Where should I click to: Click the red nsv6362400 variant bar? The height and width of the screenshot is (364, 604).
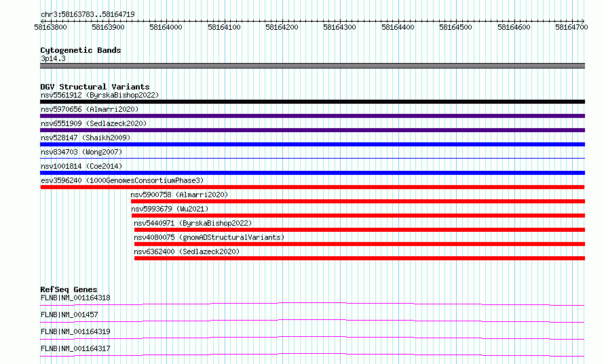[x=360, y=258]
